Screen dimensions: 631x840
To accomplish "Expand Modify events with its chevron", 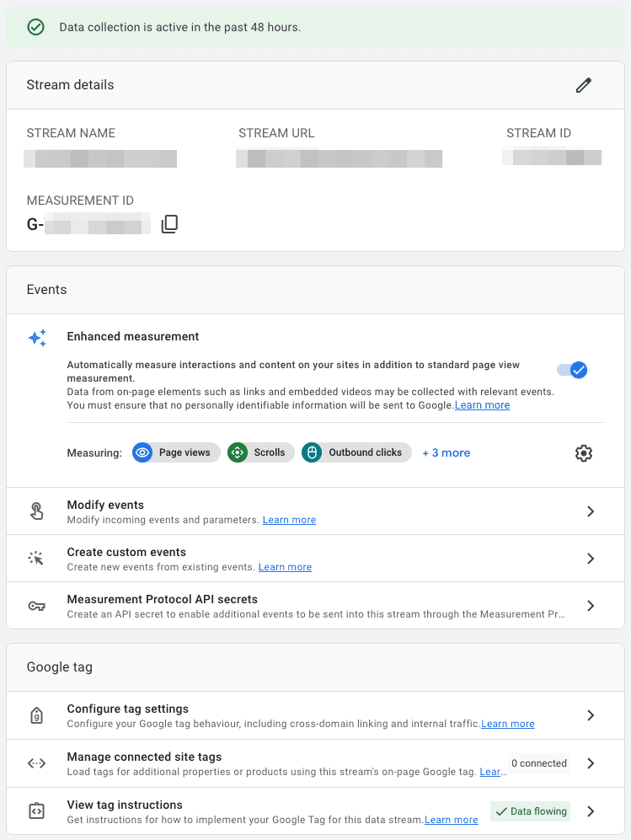I will coord(591,511).
